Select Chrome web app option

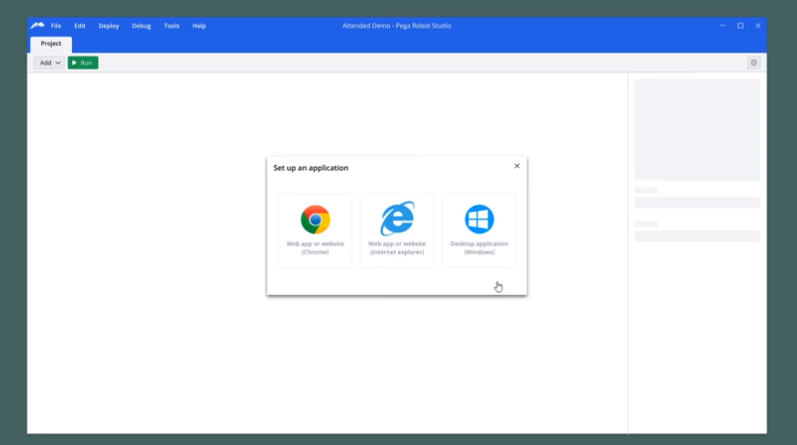point(315,230)
